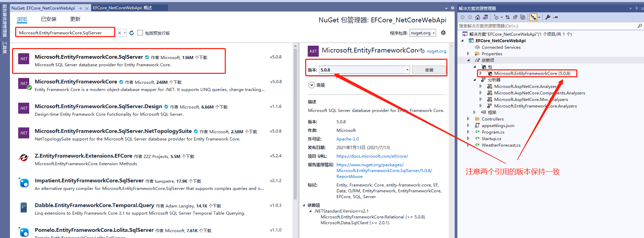Expand the 选项 options section
This screenshot has width=644, height=238.
click(x=312, y=85)
